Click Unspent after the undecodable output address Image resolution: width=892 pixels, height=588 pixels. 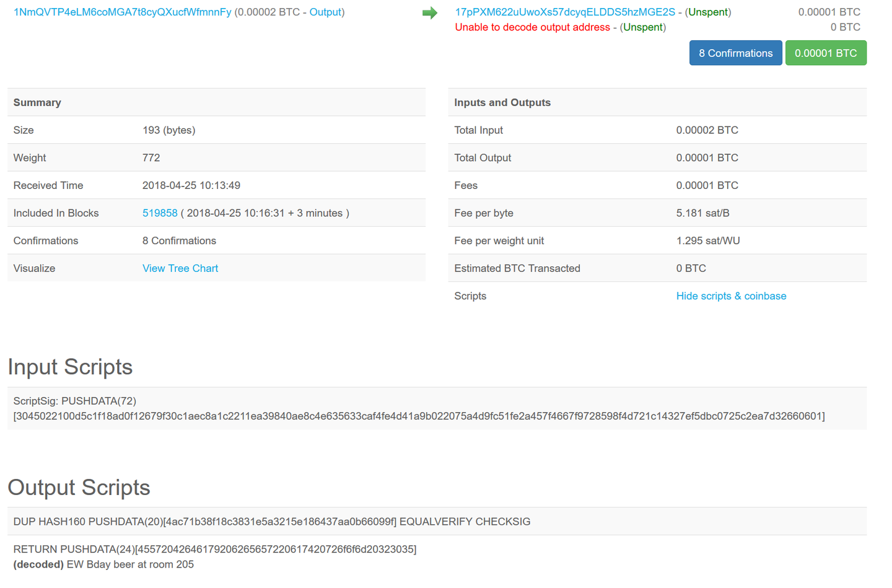click(643, 27)
